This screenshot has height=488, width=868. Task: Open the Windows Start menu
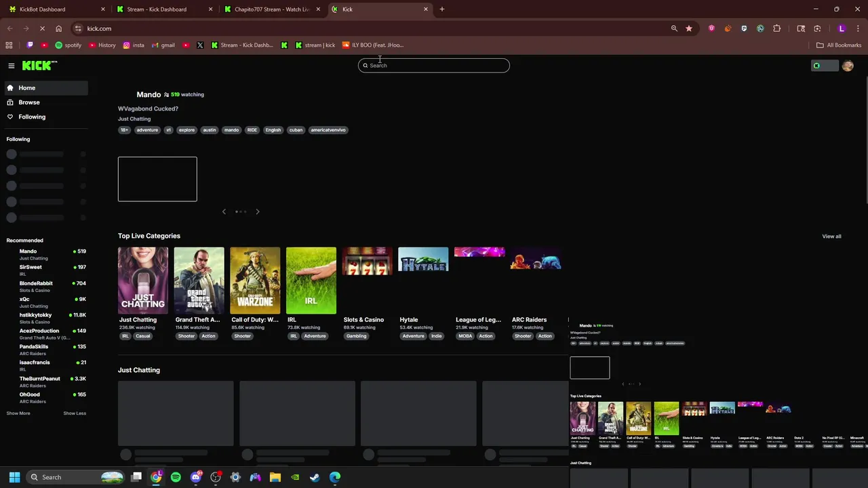coord(14,477)
